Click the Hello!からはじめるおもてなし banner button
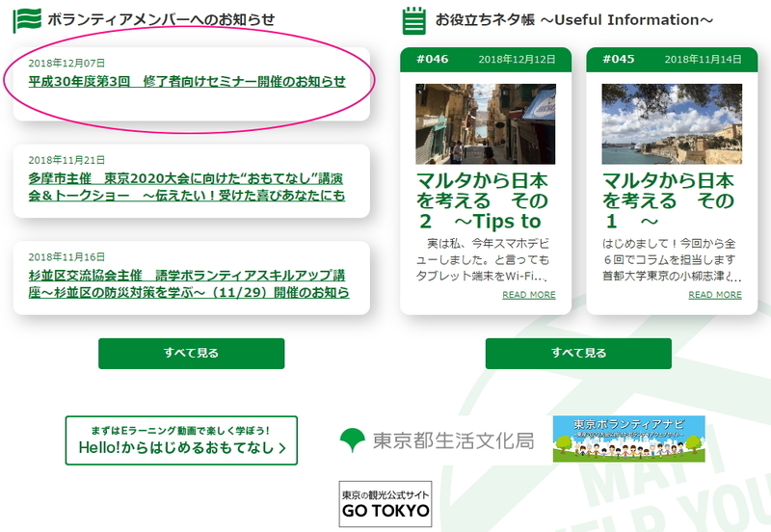Viewport: 771px width, 532px height. (x=181, y=440)
